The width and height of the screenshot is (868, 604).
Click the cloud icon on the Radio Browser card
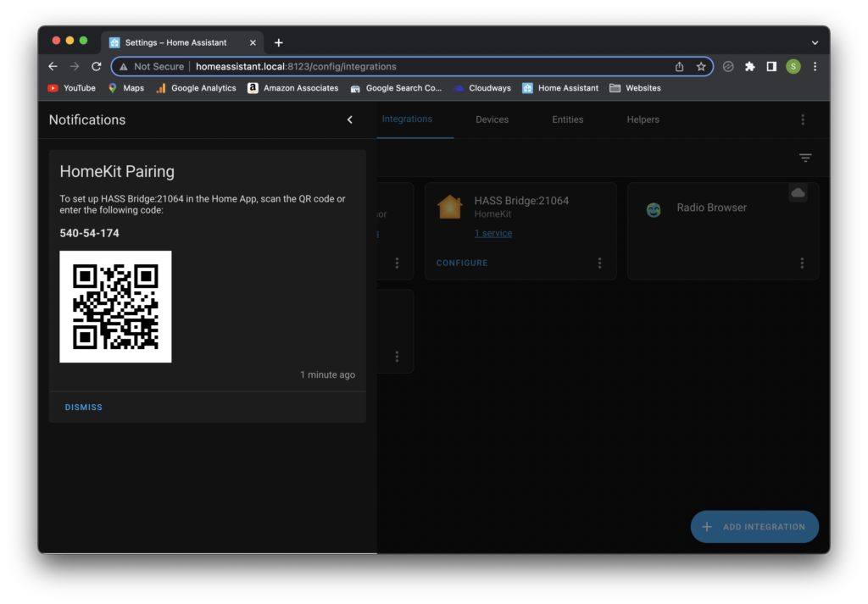click(798, 192)
